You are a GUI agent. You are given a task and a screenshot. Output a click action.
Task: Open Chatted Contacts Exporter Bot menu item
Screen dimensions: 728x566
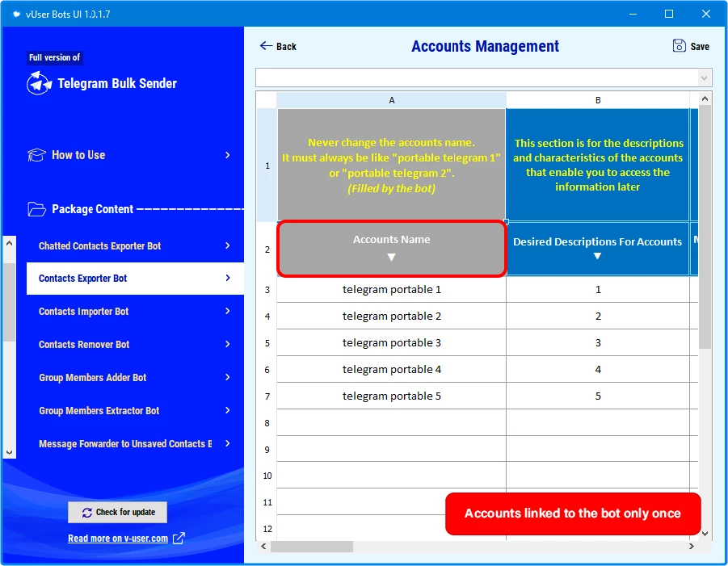[x=135, y=246]
